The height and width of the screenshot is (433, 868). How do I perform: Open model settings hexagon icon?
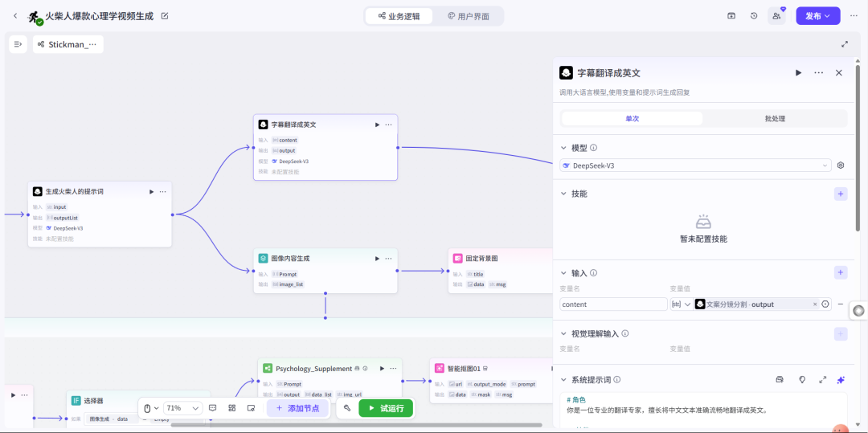point(841,165)
